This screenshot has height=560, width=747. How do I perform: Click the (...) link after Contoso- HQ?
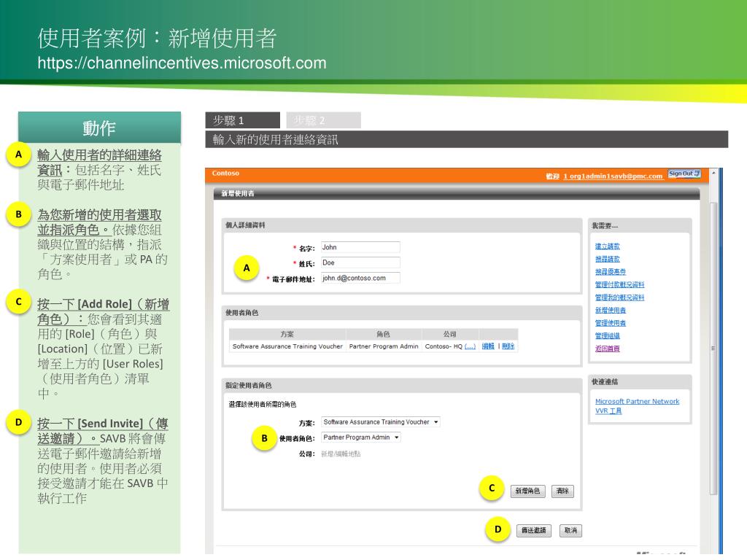click(x=470, y=346)
